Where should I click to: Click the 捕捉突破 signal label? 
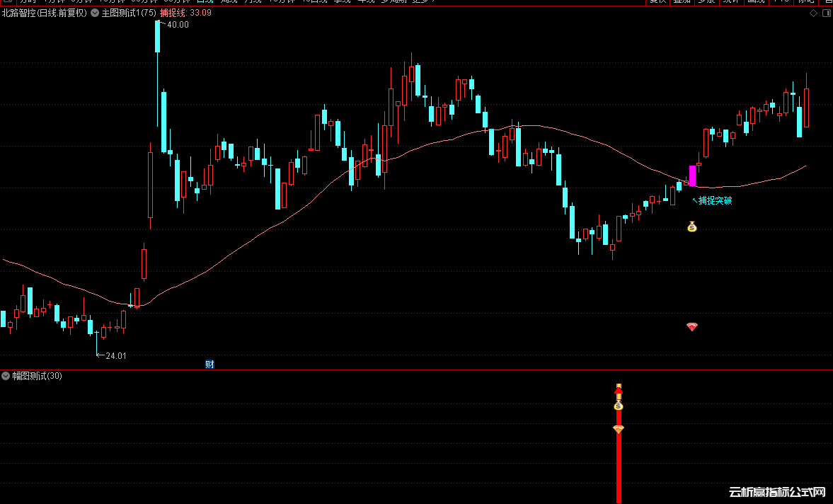[715, 200]
